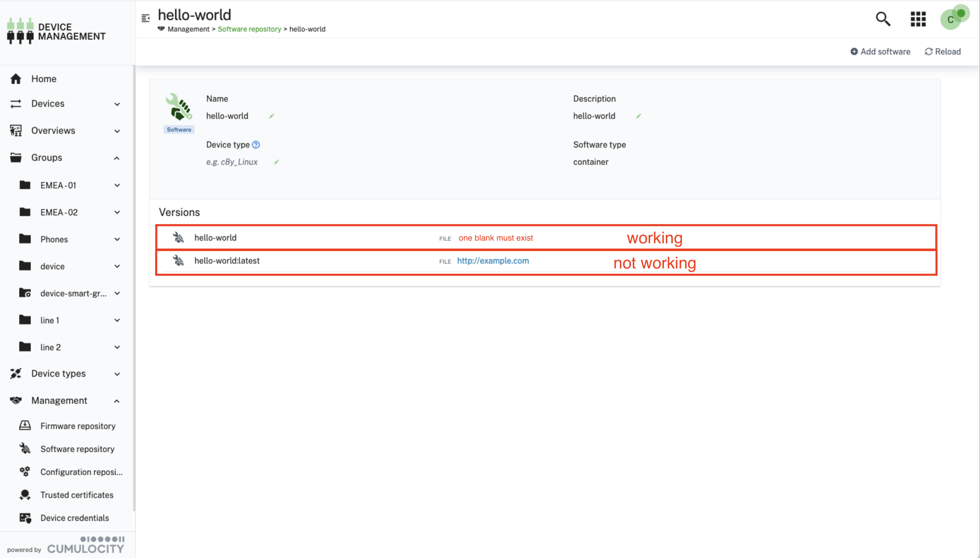Viewport: 980px width, 558px height.
Task: Click pencil icon to edit Device type
Action: [276, 162]
